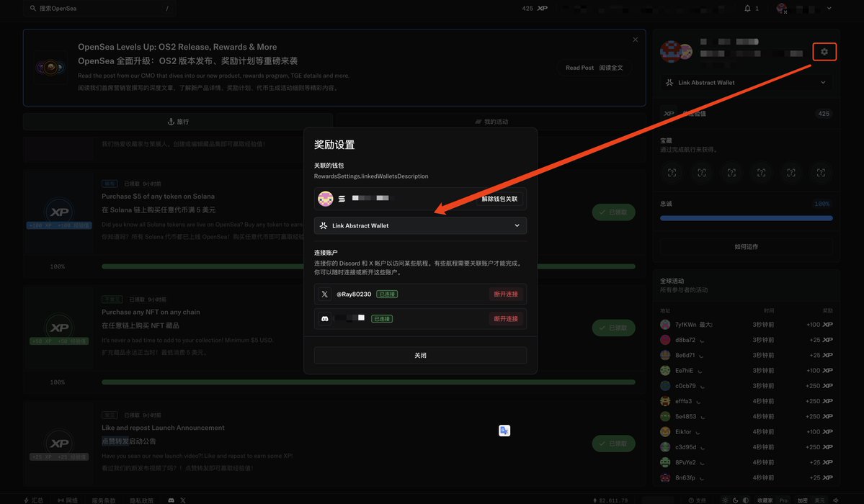The image size is (864, 504).
Task: Switch to light theme in the footer
Action: (725, 500)
